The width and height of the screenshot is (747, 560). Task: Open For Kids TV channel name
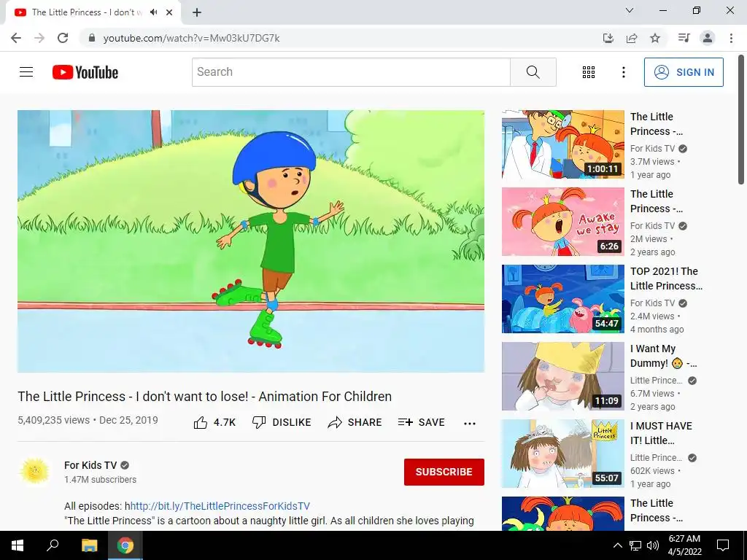(90, 465)
